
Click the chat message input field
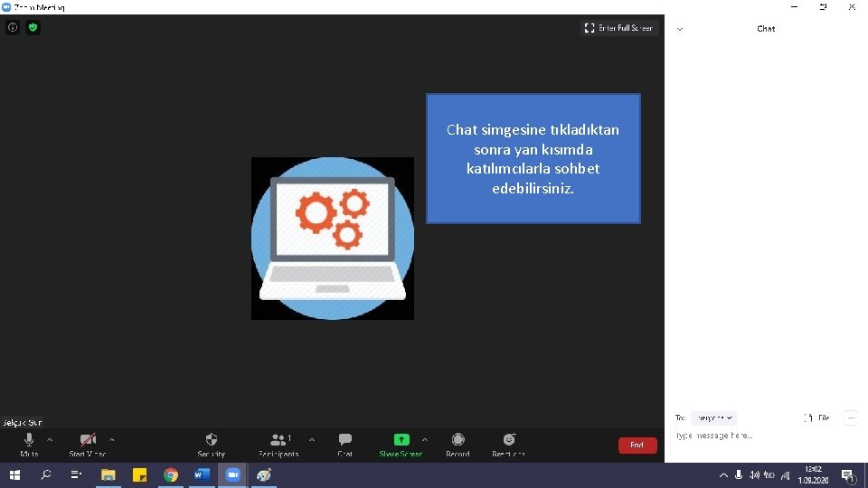pyautogui.click(x=766, y=436)
